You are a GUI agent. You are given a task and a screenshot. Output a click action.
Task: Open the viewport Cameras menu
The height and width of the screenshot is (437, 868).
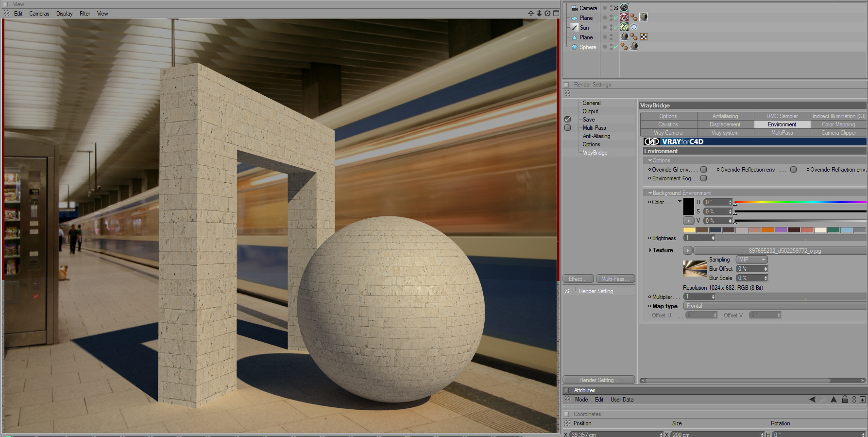click(x=39, y=14)
